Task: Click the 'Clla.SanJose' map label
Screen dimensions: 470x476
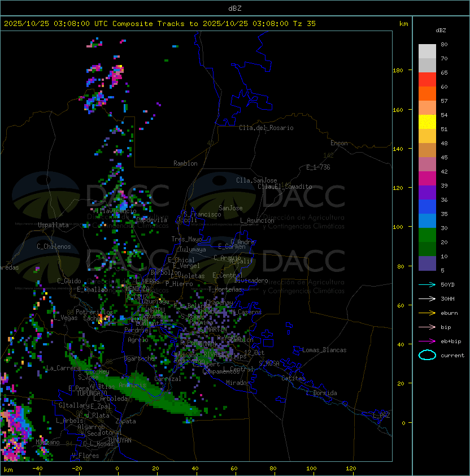Action: tap(256, 180)
